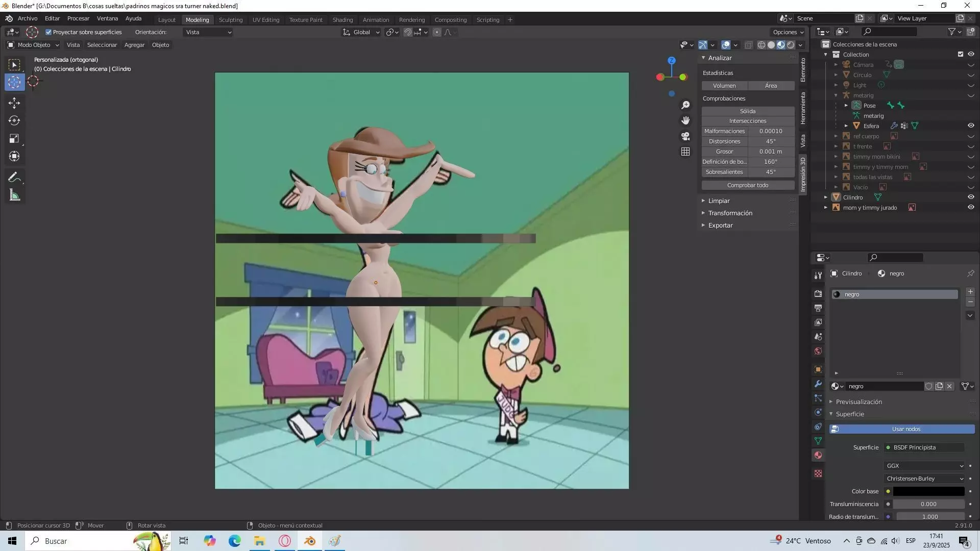Image resolution: width=980 pixels, height=551 pixels.
Task: Toggle visibility eye for Collection
Action: (971, 54)
